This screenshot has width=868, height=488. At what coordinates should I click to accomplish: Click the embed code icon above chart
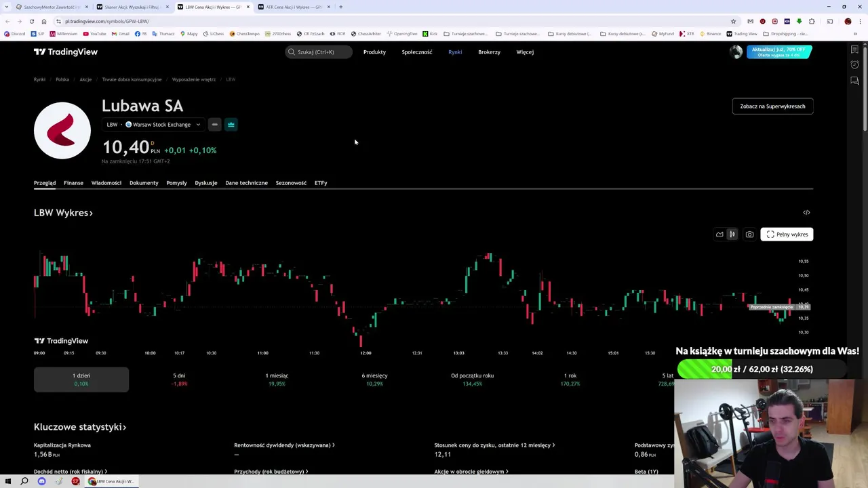pyautogui.click(x=806, y=213)
